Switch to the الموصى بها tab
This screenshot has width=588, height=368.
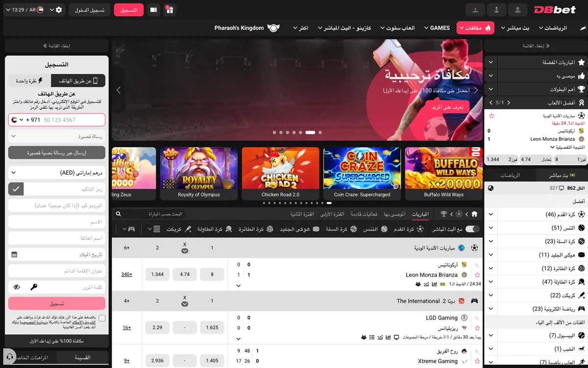click(x=395, y=214)
